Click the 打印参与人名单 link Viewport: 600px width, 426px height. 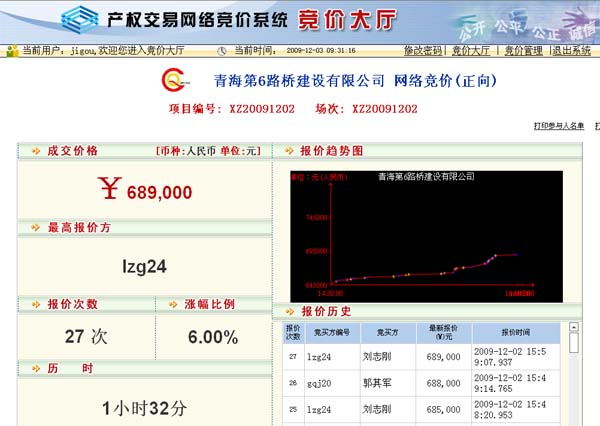[x=558, y=126]
